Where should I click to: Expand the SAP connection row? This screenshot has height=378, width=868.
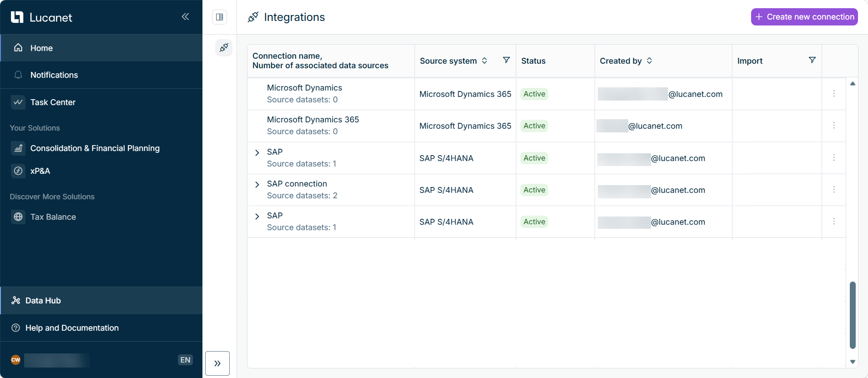pyautogui.click(x=257, y=185)
